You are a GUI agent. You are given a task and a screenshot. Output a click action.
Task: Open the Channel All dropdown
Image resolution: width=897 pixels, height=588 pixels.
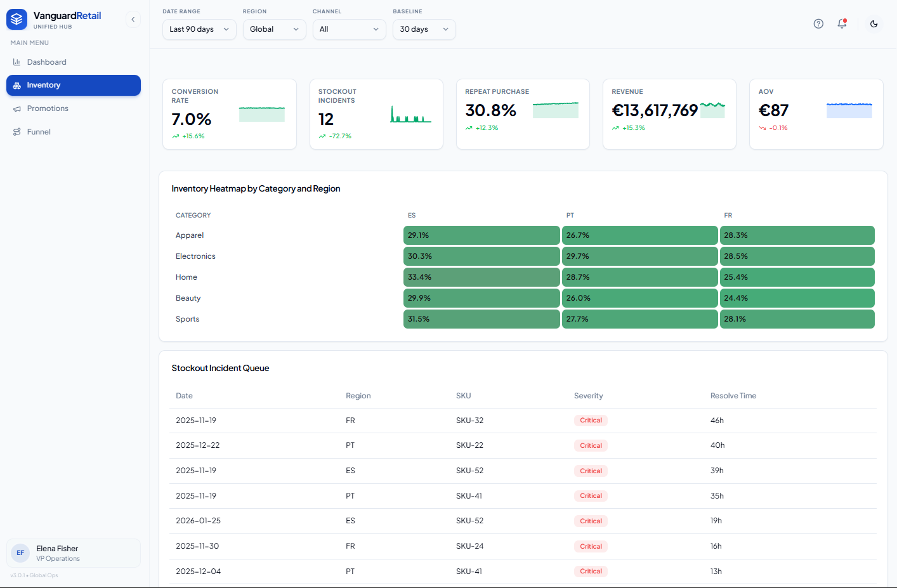349,29
